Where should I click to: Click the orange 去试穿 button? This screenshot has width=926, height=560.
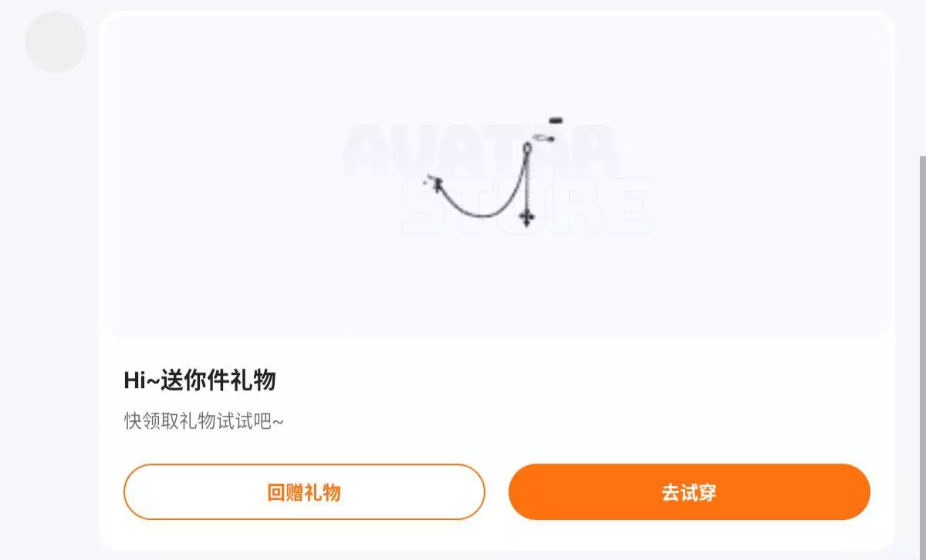click(x=689, y=492)
